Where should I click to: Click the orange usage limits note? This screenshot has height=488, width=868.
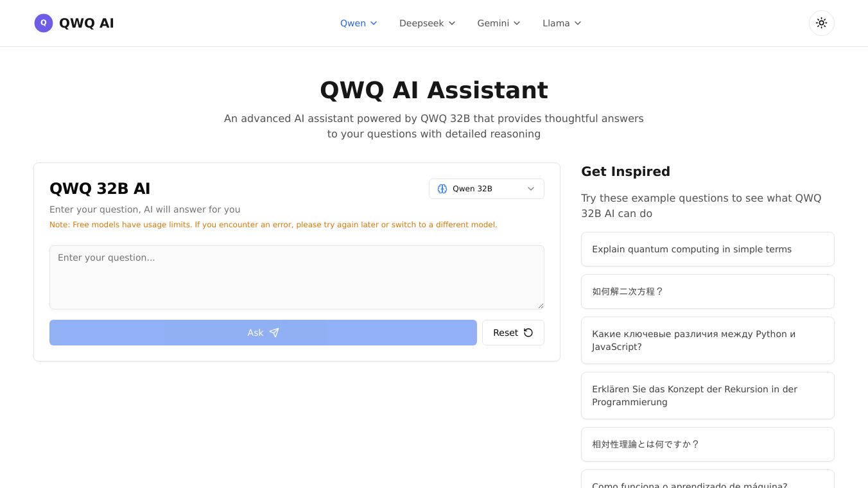pos(273,225)
